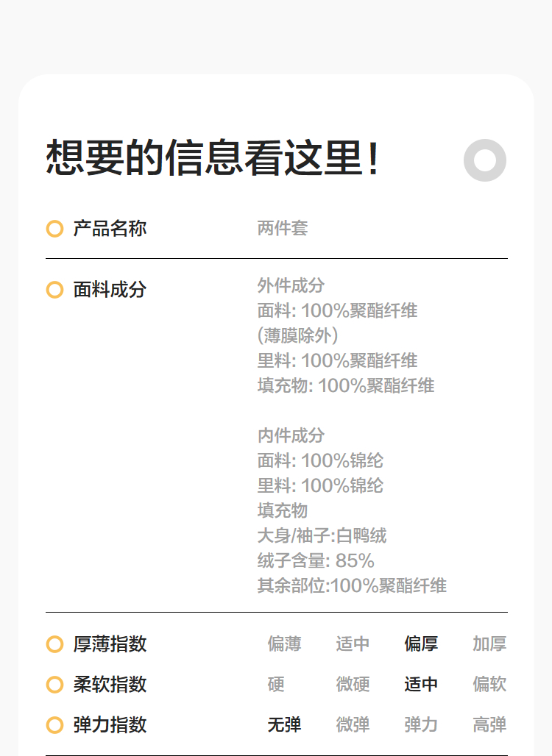Click the yellow circle beside 弹力指数
The width and height of the screenshot is (552, 756).
(54, 725)
